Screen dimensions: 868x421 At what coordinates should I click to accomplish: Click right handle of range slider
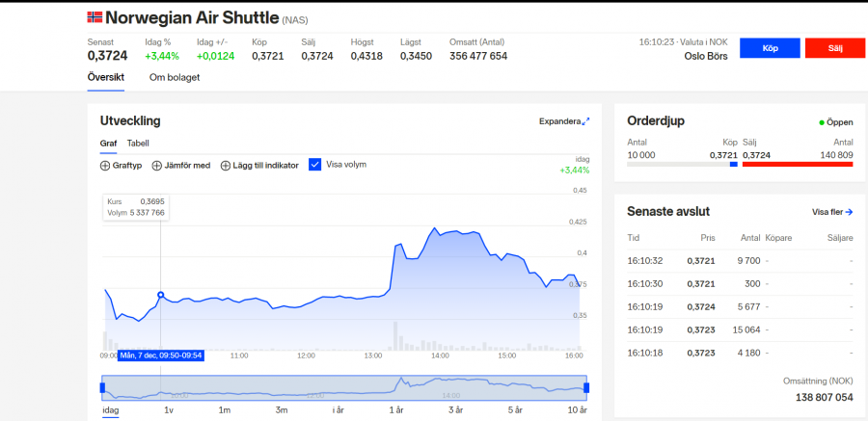(586, 387)
